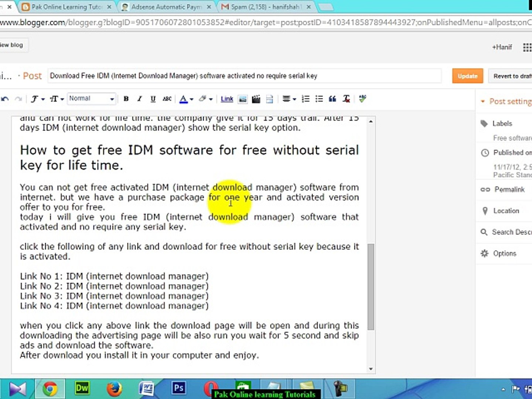Screen dimensions: 532x399
Task: Apply Quote formatting icon
Action: point(332,99)
